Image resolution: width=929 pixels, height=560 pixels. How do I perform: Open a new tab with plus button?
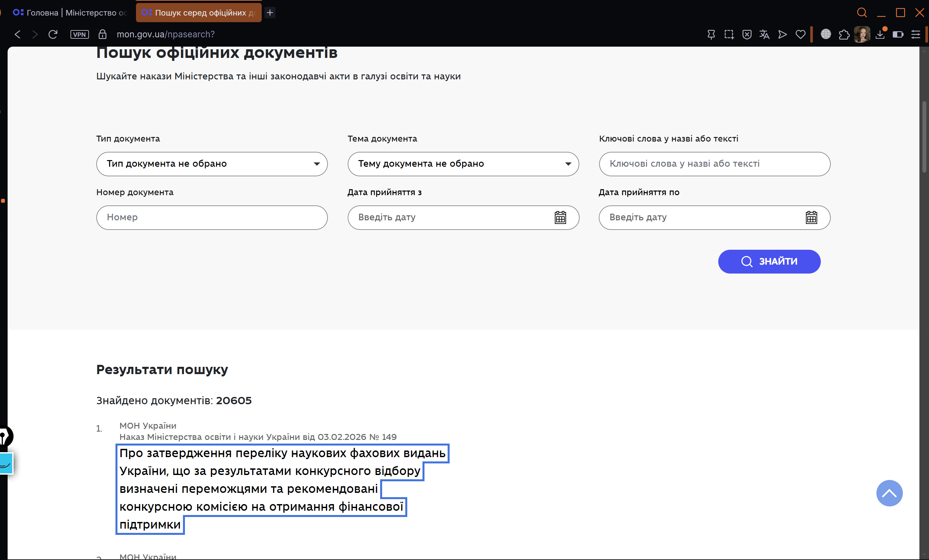pos(270,13)
